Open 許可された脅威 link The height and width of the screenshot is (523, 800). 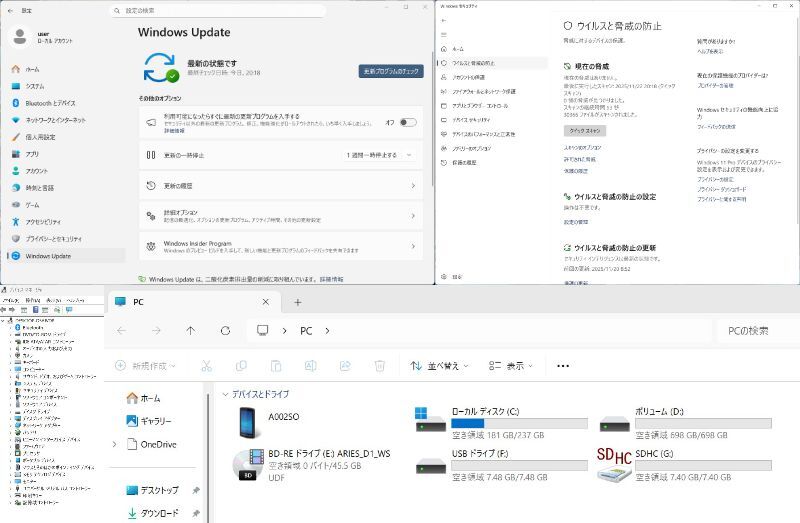[580, 159]
